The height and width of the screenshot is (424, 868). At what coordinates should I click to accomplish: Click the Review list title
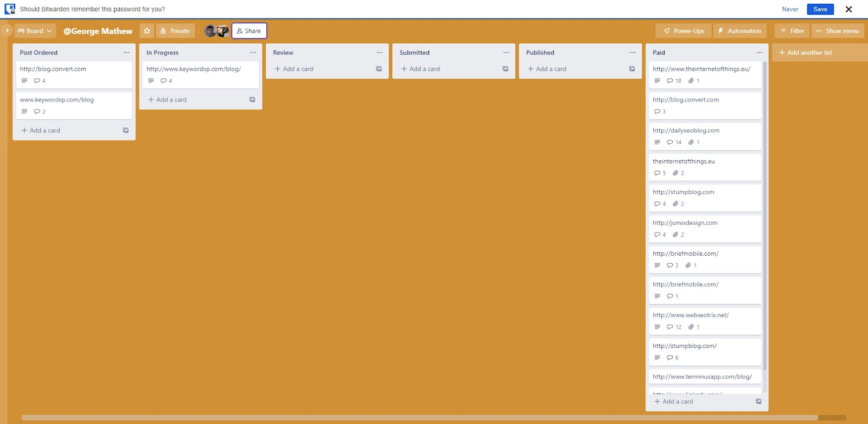click(x=283, y=53)
